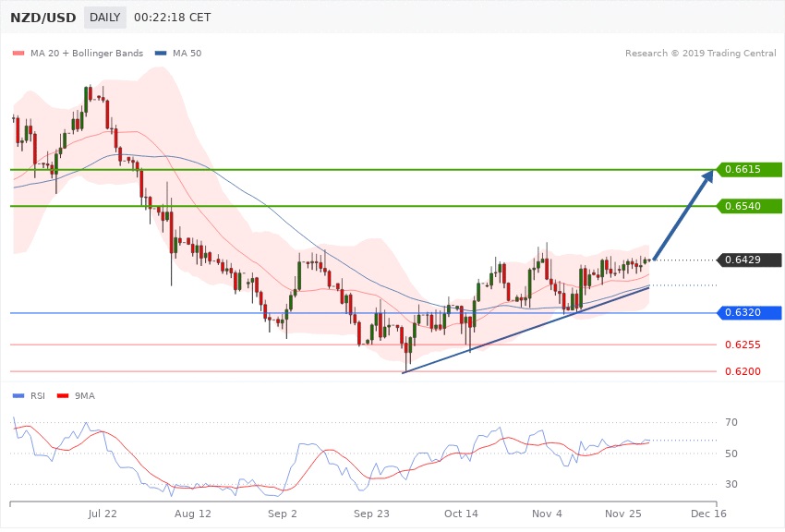Click the blue RSI legend swatch
The image size is (785, 532).
tap(18, 396)
